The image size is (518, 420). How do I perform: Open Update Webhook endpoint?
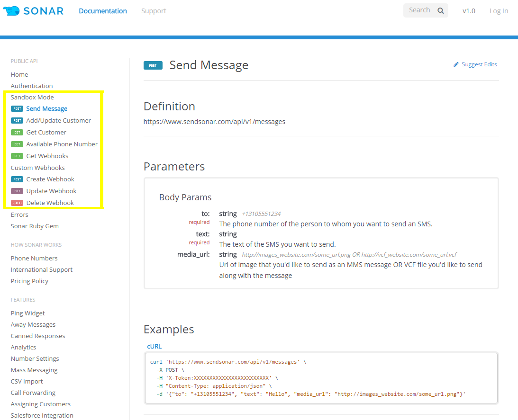coord(51,191)
